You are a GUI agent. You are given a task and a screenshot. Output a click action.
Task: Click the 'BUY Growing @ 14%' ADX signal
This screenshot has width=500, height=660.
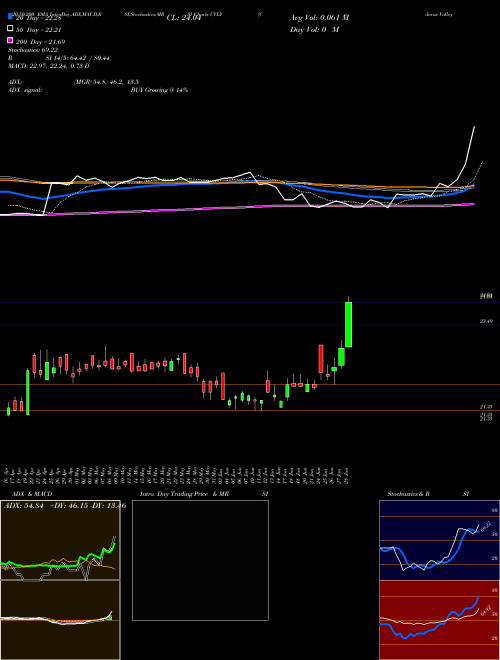pos(159,90)
